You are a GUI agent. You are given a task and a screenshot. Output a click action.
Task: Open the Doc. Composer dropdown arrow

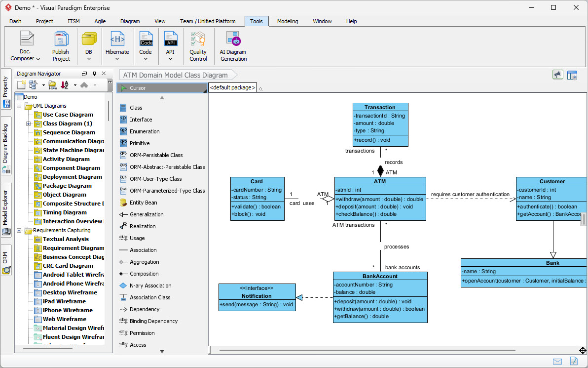(x=38, y=59)
